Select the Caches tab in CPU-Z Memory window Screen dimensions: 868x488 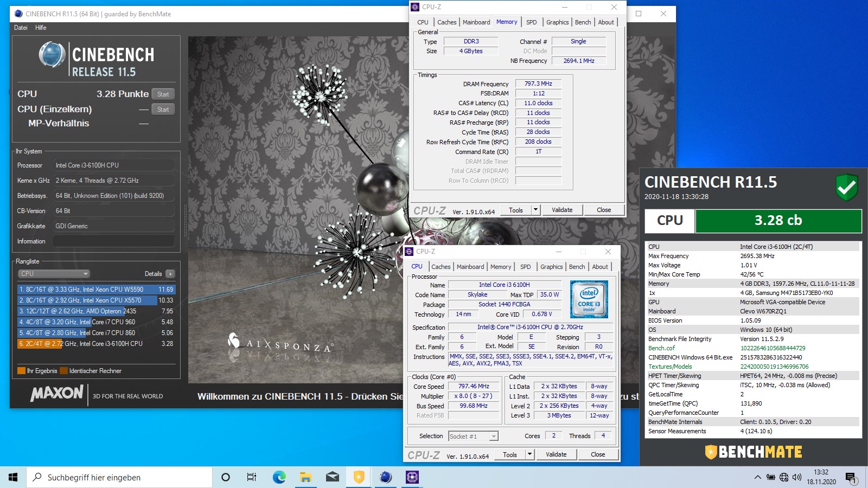coord(447,22)
